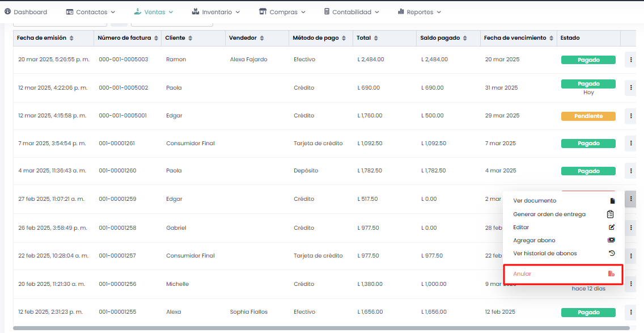The height and width of the screenshot is (333, 644).
Task: Select Anular from the context menu
Action: click(522, 274)
